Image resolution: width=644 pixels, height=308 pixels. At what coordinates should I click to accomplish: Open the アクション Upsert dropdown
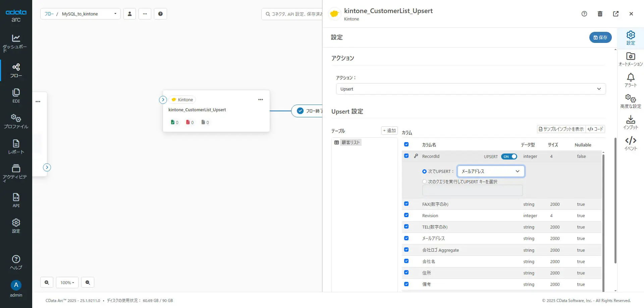(x=471, y=89)
